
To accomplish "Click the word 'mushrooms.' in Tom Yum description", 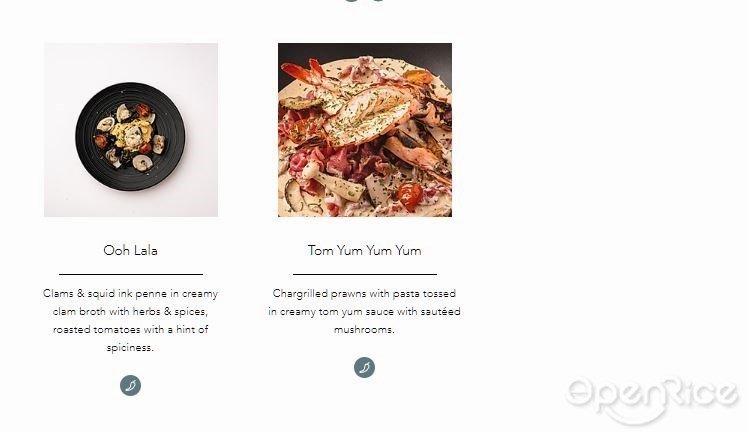I will 364,330.
